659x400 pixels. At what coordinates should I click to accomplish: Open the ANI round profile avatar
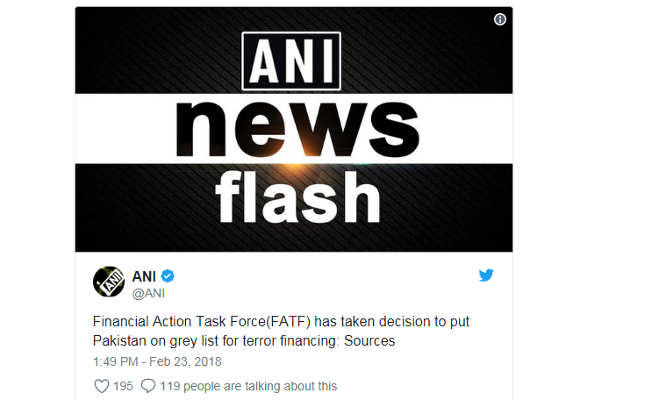click(x=108, y=281)
